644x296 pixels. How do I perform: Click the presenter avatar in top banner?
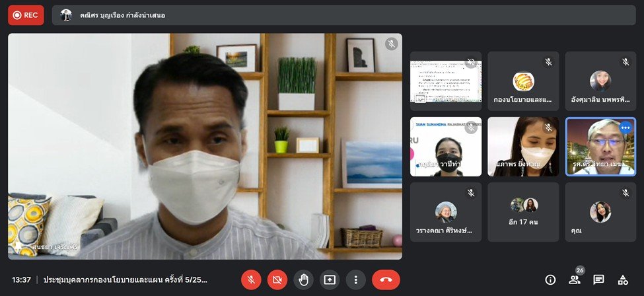point(66,15)
